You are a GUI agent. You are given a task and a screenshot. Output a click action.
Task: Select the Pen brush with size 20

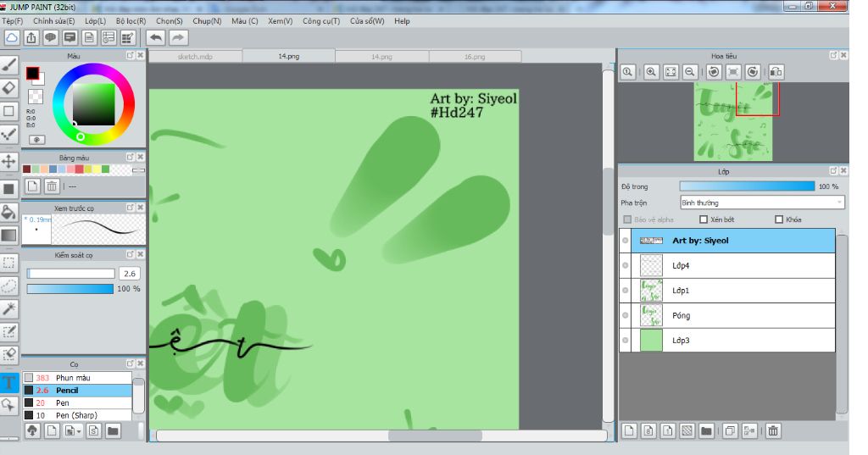pyautogui.click(x=77, y=403)
